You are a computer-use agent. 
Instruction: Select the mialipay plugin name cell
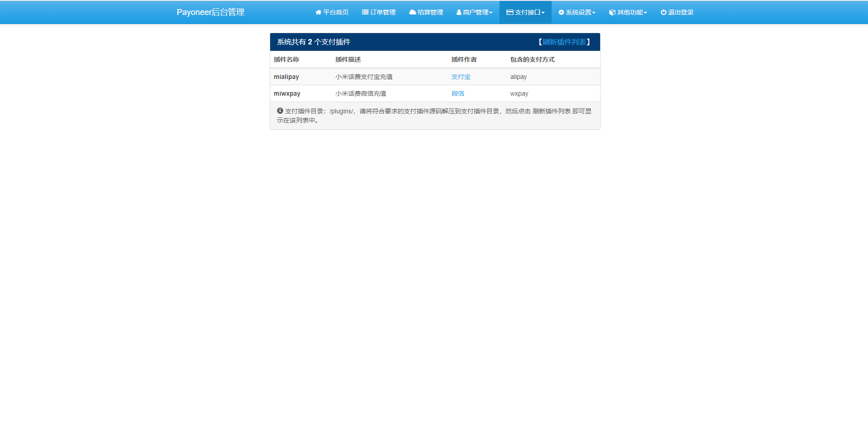[286, 77]
